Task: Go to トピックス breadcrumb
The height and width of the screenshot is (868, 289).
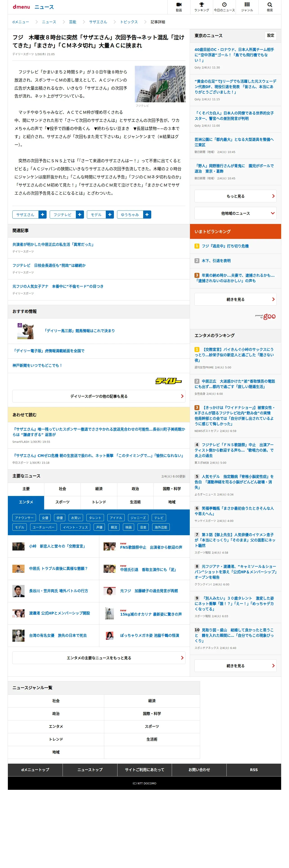Action: tap(129, 22)
